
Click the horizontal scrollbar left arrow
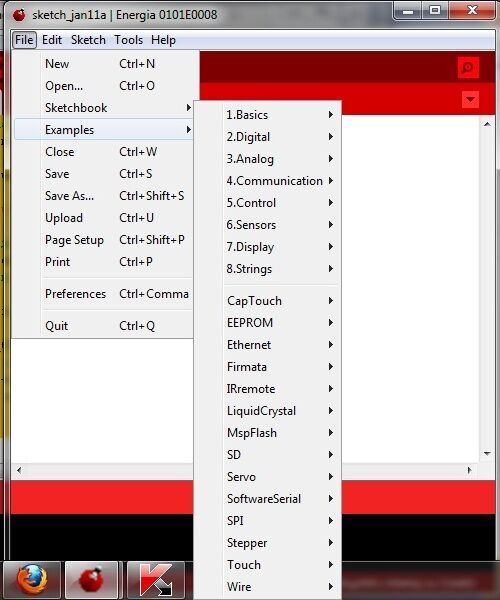coord(19,470)
